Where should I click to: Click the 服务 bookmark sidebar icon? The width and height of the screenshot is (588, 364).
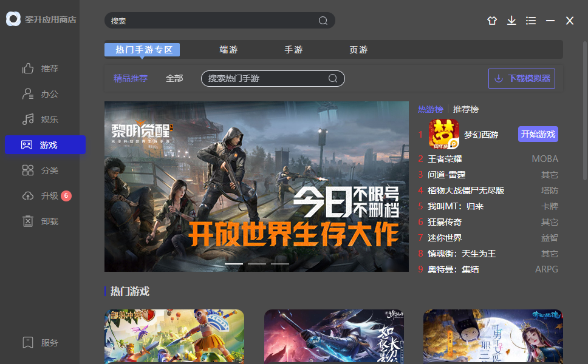pyautogui.click(x=28, y=342)
